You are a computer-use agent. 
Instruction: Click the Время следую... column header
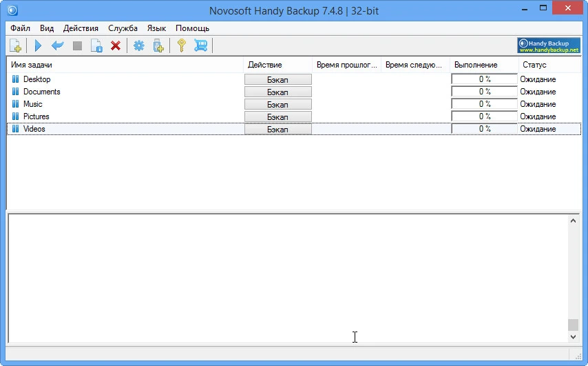click(x=415, y=65)
